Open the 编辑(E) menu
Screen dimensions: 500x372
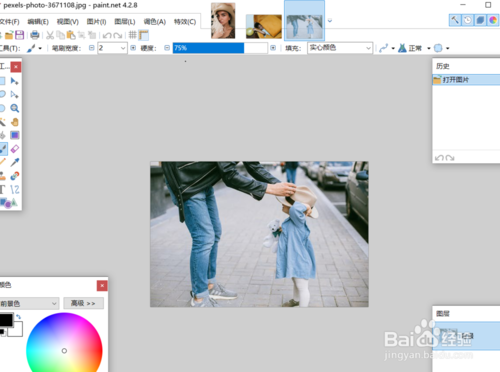point(38,22)
